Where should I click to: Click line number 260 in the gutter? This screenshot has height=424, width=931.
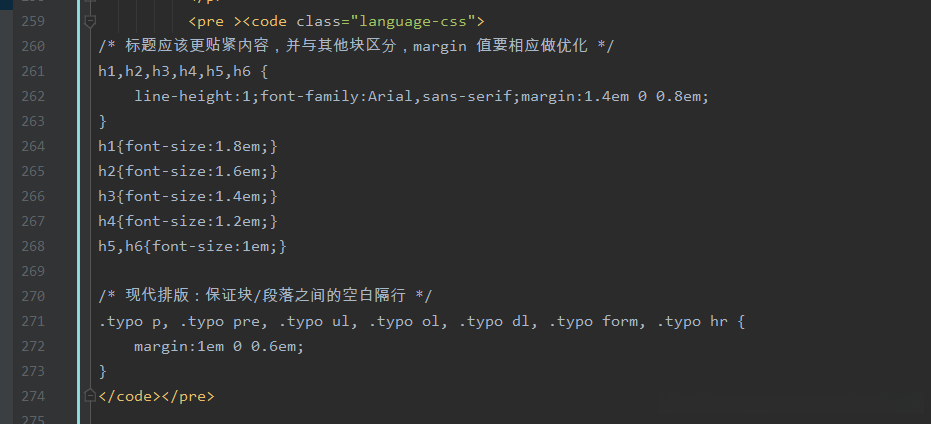click(x=32, y=46)
